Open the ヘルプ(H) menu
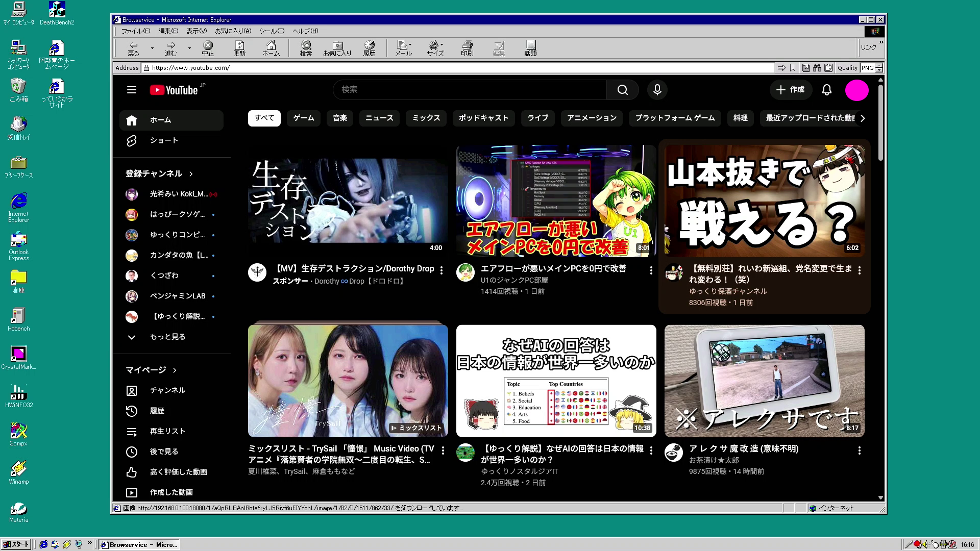The image size is (980, 551). [x=305, y=31]
